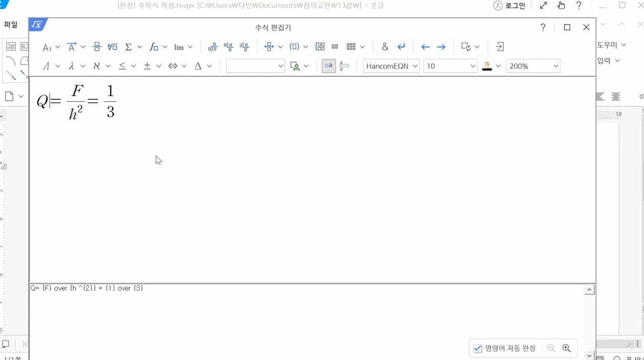Image resolution: width=644 pixels, height=360 pixels.
Task: Open the user-defined equation list dropdown
Action: [299, 66]
